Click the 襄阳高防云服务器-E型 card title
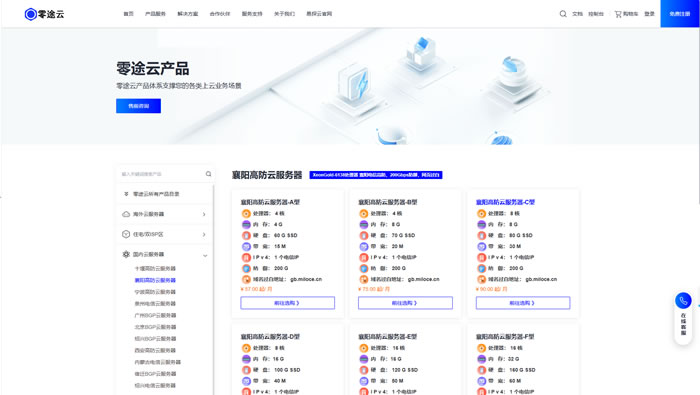The height and width of the screenshot is (395, 700). [388, 337]
